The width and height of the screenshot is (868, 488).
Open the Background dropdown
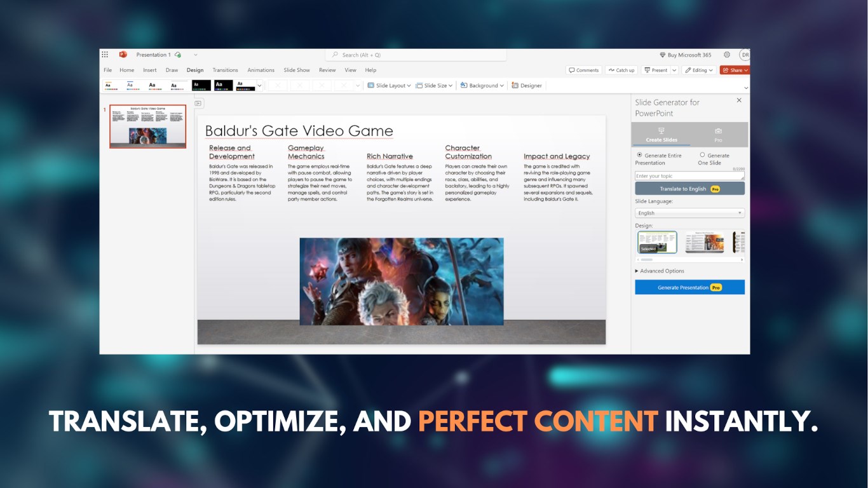[482, 85]
